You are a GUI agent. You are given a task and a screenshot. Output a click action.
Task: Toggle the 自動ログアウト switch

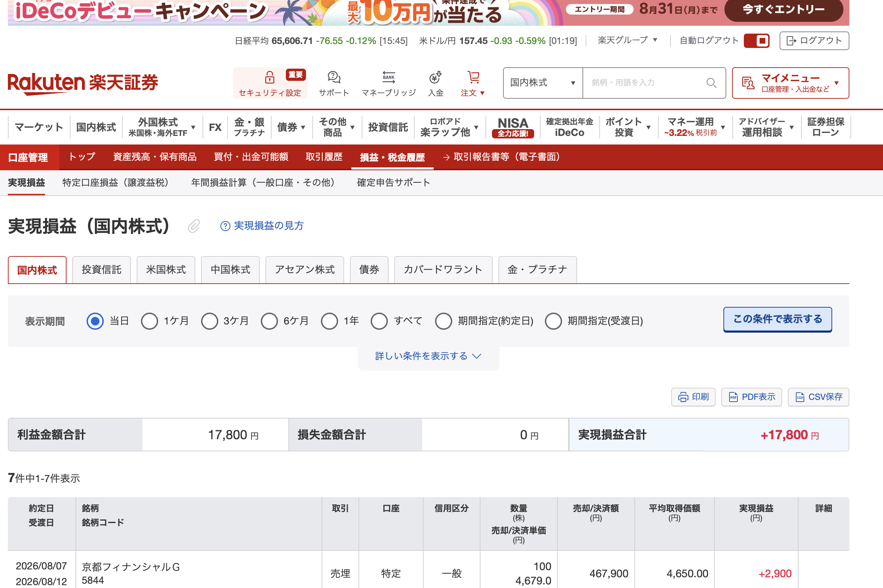756,40
